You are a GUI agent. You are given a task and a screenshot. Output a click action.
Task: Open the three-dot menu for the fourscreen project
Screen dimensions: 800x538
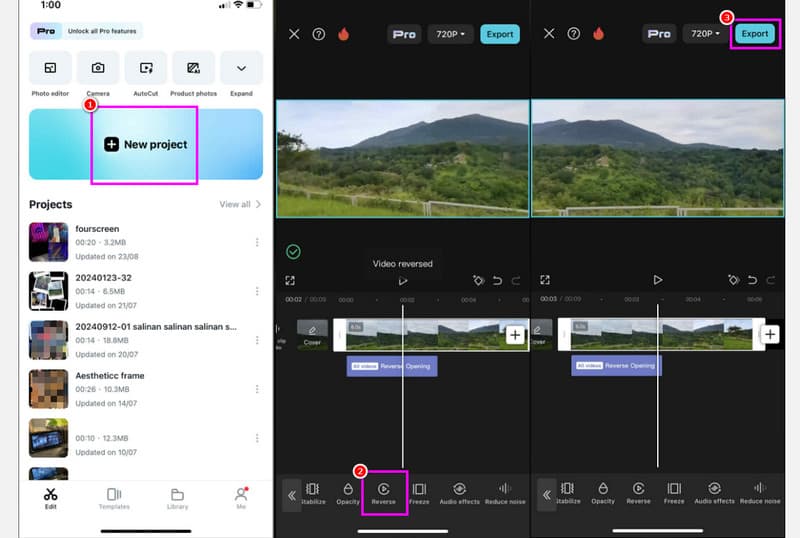pyautogui.click(x=257, y=241)
